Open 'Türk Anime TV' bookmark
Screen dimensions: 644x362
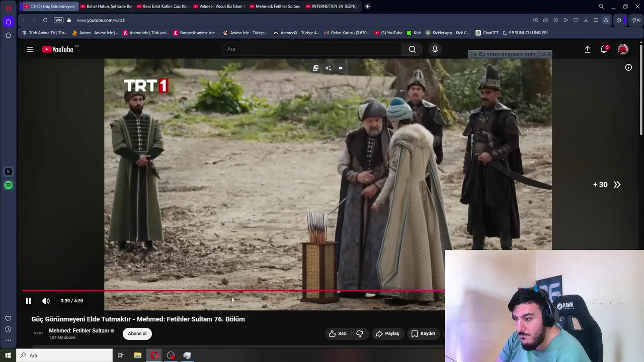(45, 33)
